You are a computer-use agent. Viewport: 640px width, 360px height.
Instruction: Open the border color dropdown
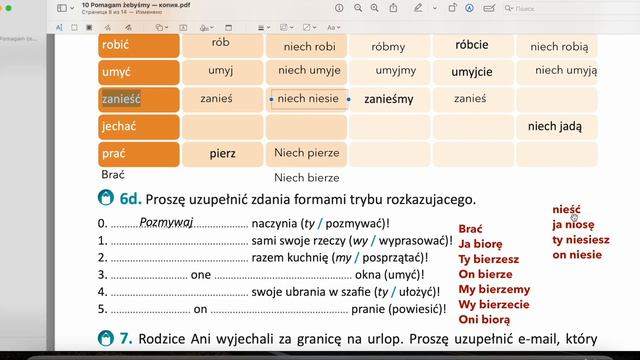[x=287, y=27]
